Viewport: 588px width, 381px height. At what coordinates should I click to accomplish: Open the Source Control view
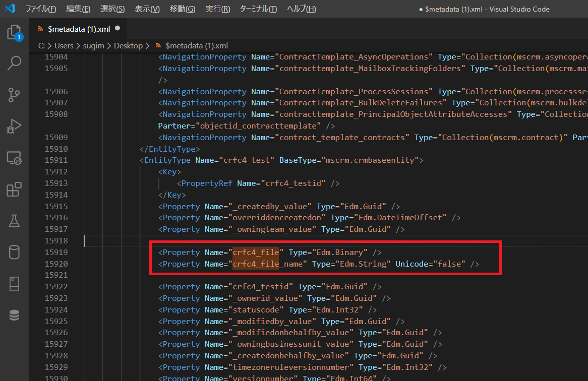[x=14, y=95]
